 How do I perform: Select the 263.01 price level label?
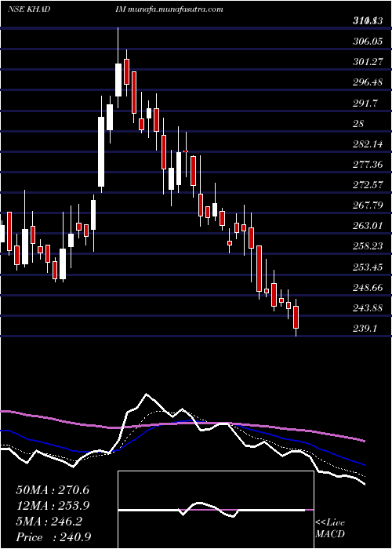pos(367,226)
